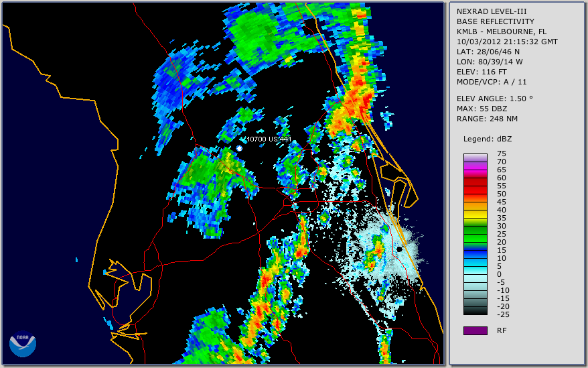This screenshot has width=588, height=368.
Task: Click the white marker dot at 10700 US 441
Action: 239,148
